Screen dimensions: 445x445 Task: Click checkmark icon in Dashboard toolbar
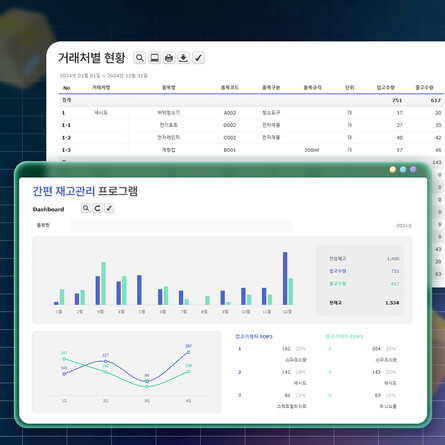coord(109,208)
